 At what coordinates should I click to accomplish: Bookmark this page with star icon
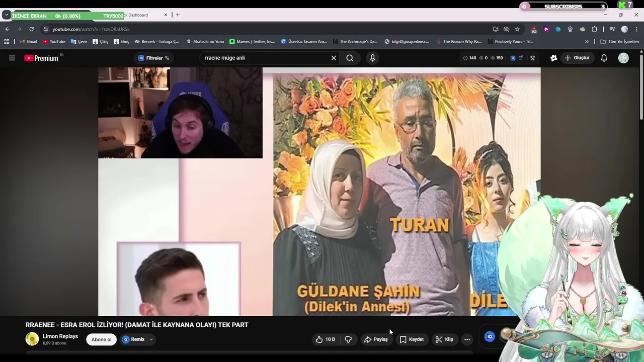click(x=517, y=29)
